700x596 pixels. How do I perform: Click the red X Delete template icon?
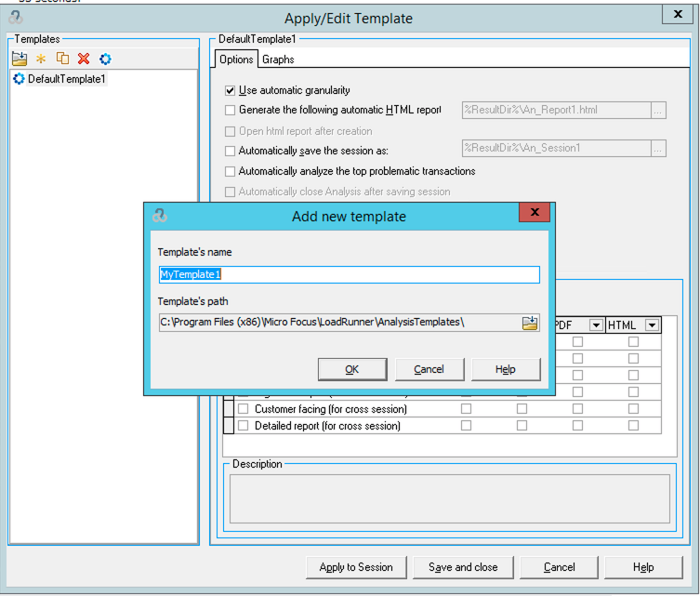click(x=84, y=59)
